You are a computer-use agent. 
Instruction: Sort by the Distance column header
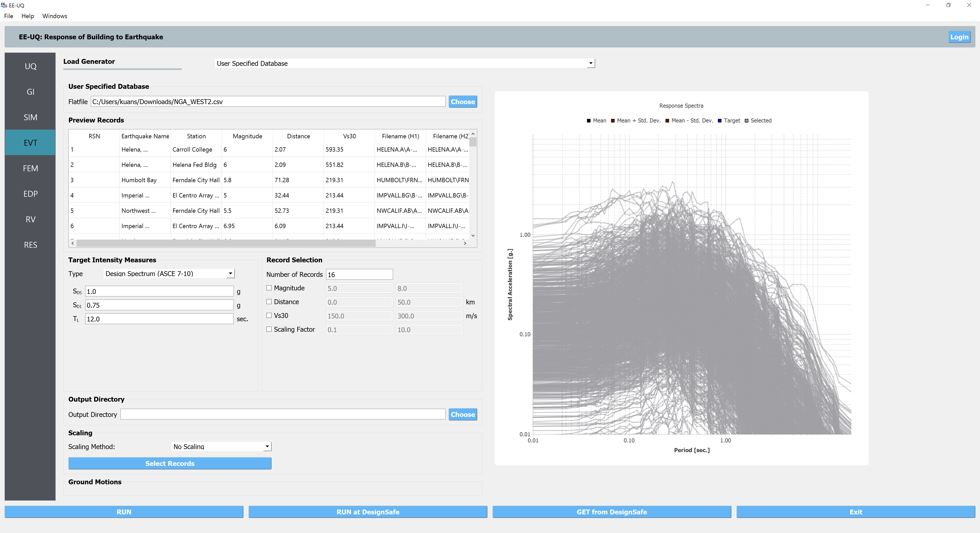click(298, 136)
